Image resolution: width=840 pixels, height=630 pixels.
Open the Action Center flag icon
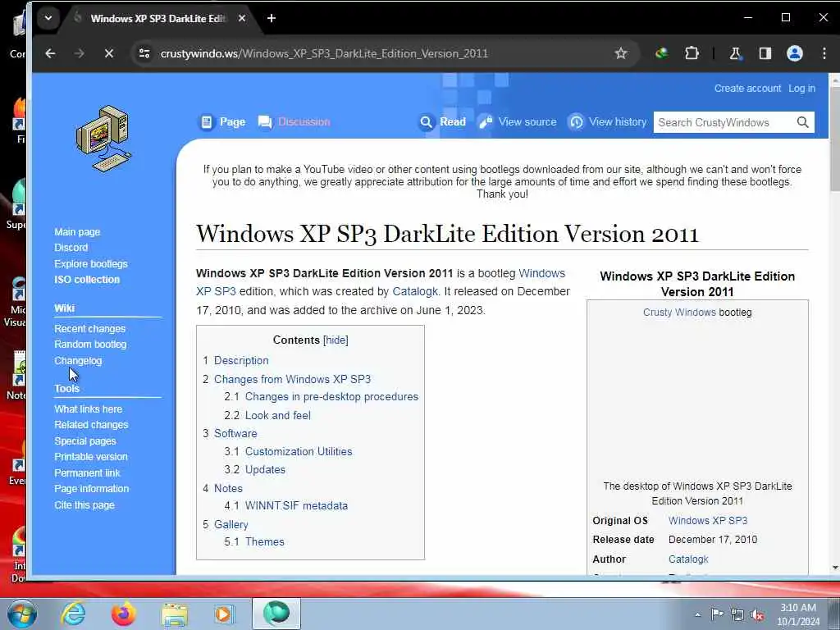coord(717,614)
